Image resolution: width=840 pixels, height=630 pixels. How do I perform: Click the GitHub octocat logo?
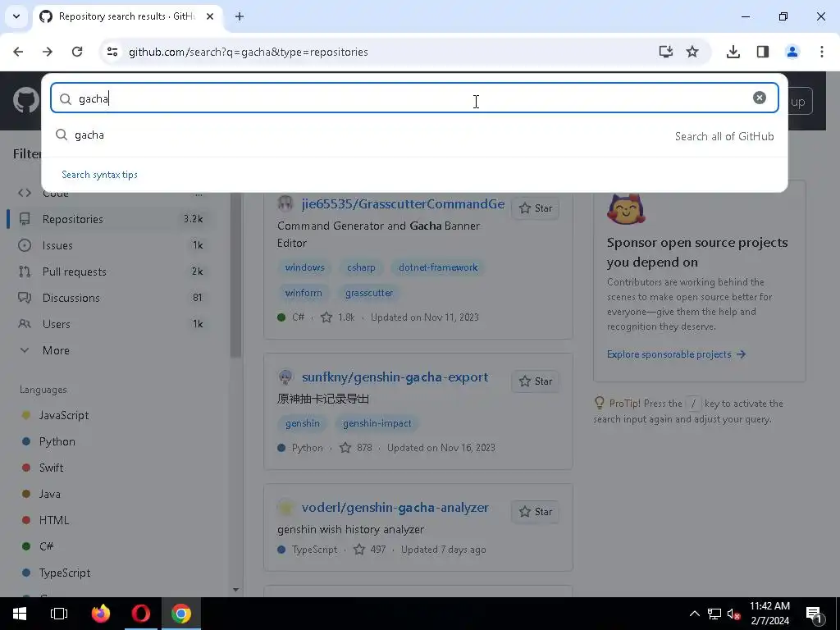point(25,101)
